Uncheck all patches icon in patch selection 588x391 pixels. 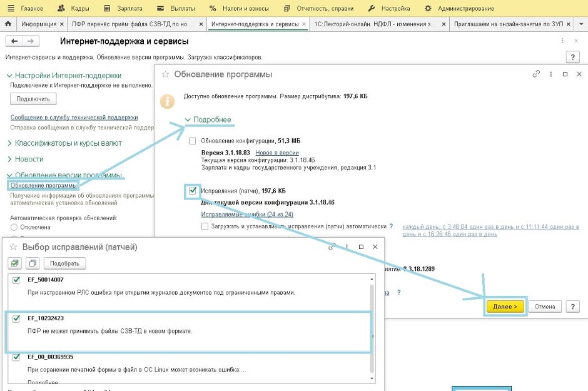pos(33,263)
